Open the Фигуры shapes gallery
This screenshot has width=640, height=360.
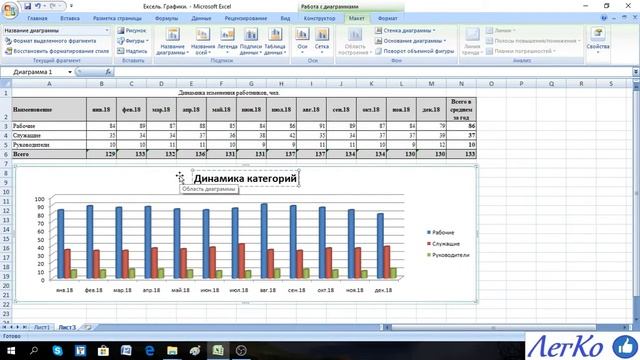click(x=133, y=41)
